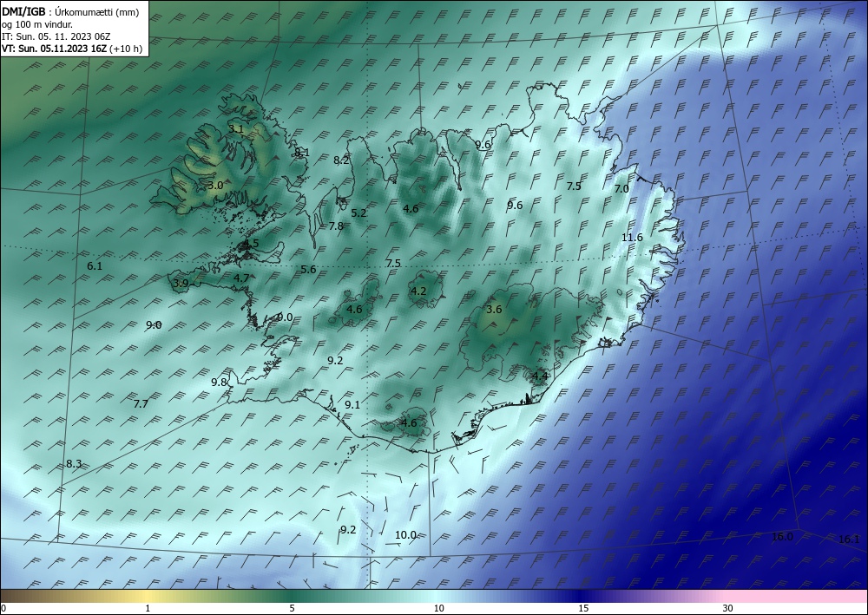Click the '5.2' map value
The image size is (868, 615).
(358, 213)
